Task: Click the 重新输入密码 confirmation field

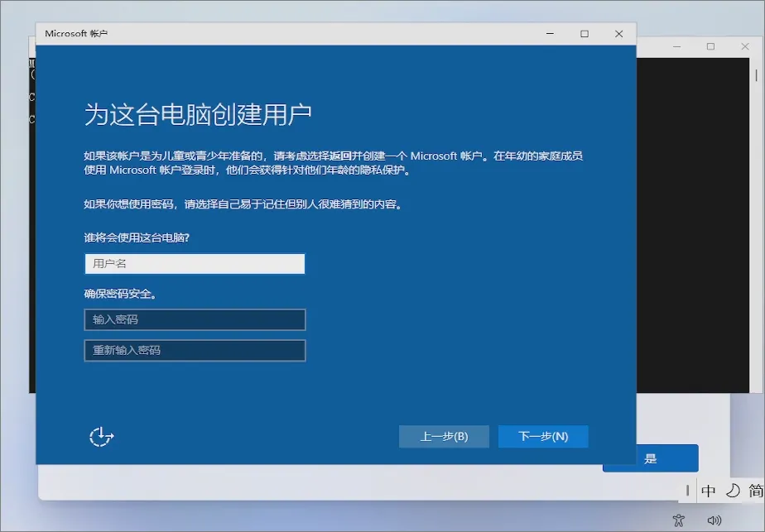Action: tap(195, 350)
